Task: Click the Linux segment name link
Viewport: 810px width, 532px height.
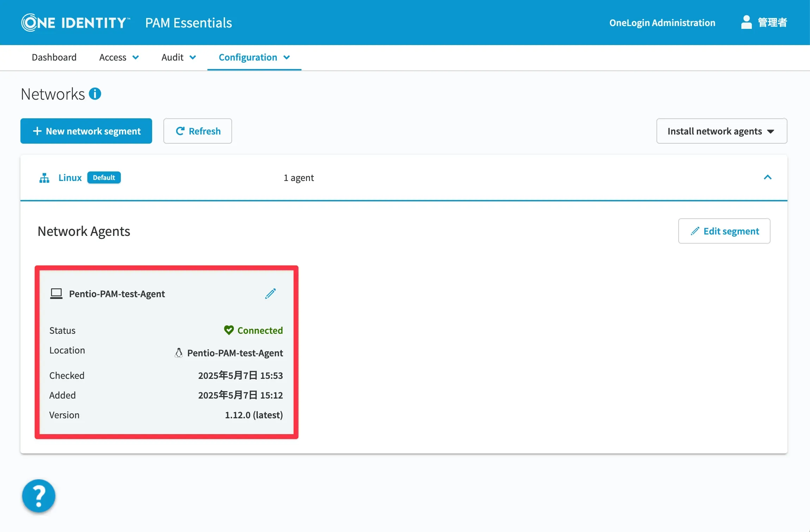Action: pos(70,178)
